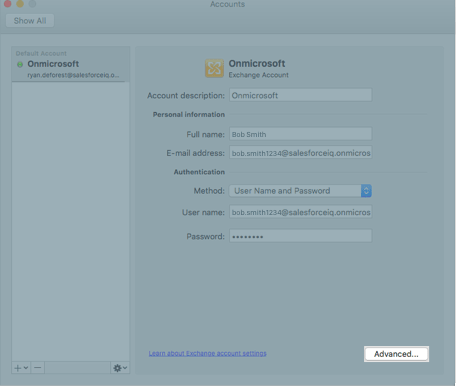Expand the arrow next to the gear icon
This screenshot has width=456, height=386.
(125, 368)
